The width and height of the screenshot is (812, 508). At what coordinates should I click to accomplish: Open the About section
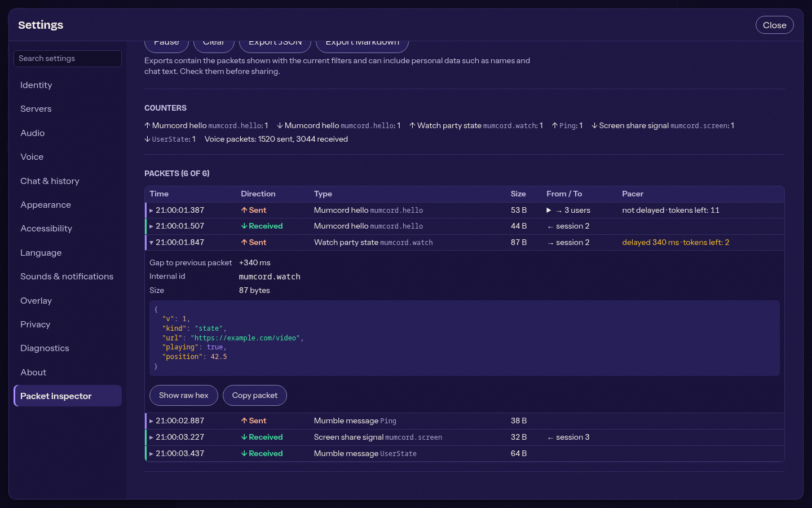(68, 373)
